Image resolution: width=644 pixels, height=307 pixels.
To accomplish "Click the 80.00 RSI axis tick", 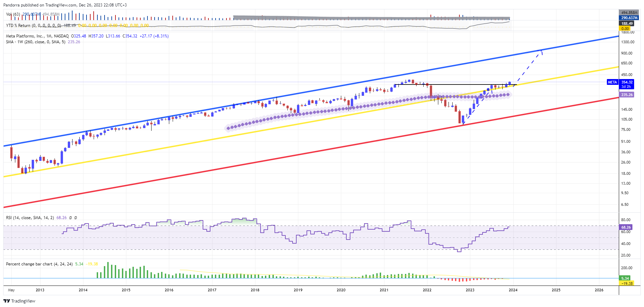I will pyautogui.click(x=626, y=220).
